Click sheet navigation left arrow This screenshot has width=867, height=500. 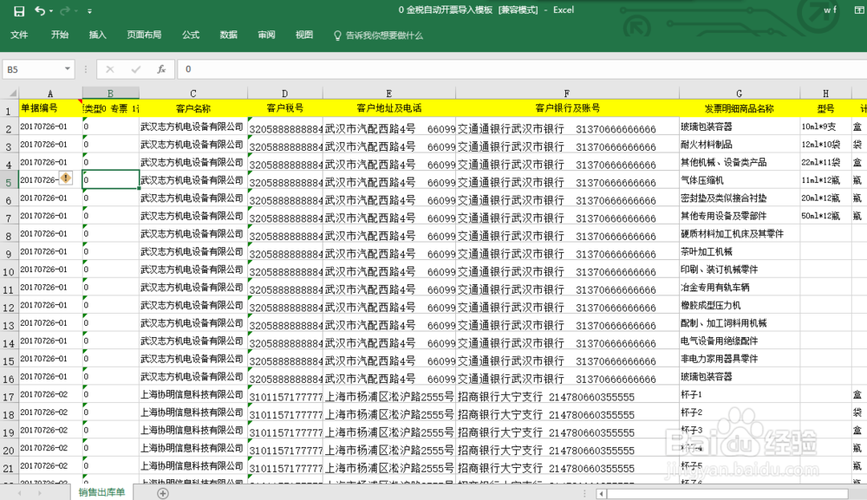click(x=19, y=493)
